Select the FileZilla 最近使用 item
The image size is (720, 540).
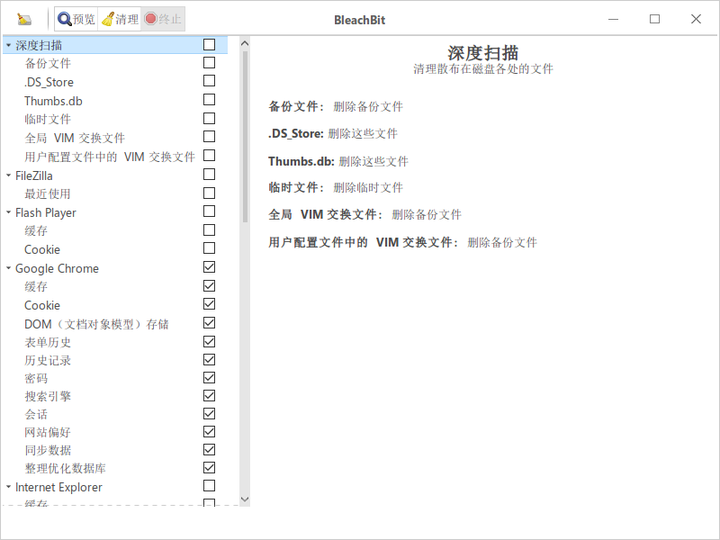pos(48,194)
